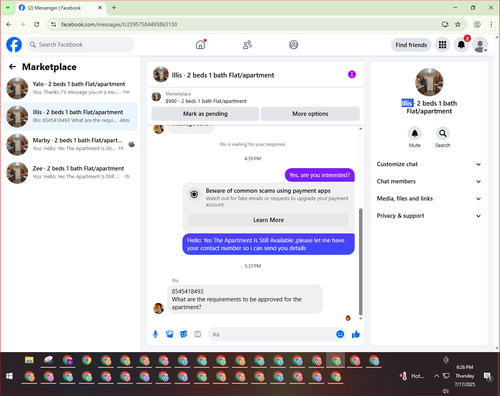Click the Search Facebook field

point(80,45)
